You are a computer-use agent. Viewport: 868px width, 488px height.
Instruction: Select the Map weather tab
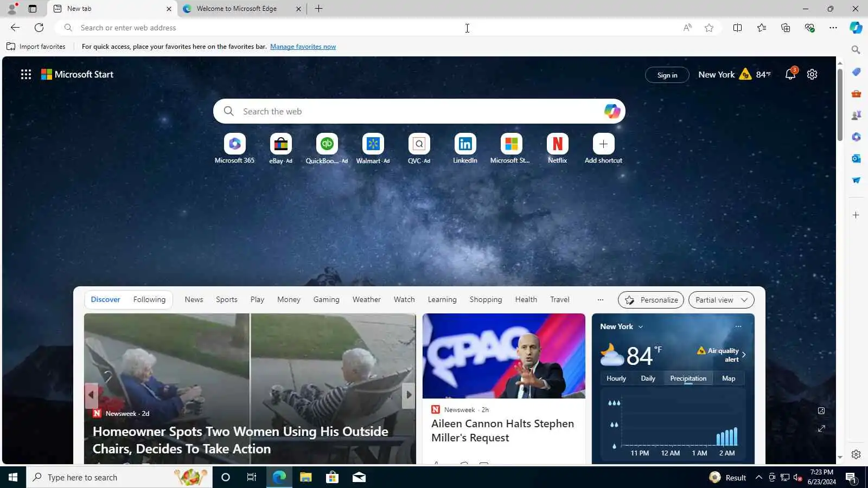[729, 378]
